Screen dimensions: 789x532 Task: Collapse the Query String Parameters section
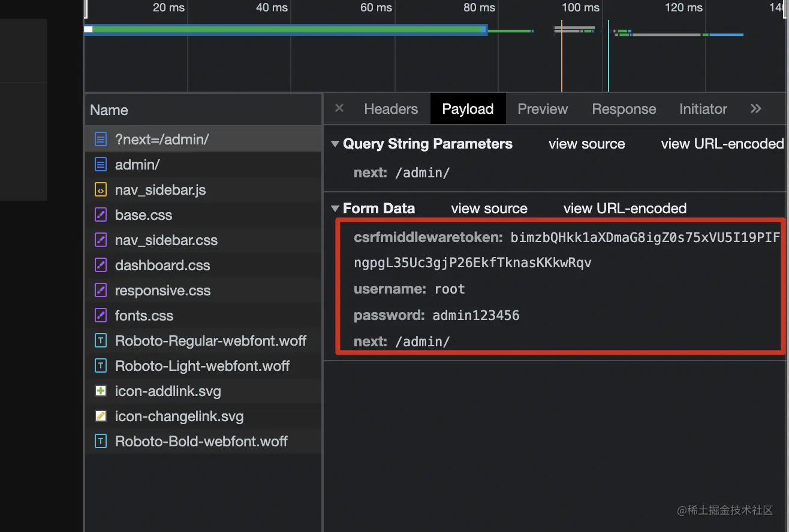pyautogui.click(x=335, y=144)
